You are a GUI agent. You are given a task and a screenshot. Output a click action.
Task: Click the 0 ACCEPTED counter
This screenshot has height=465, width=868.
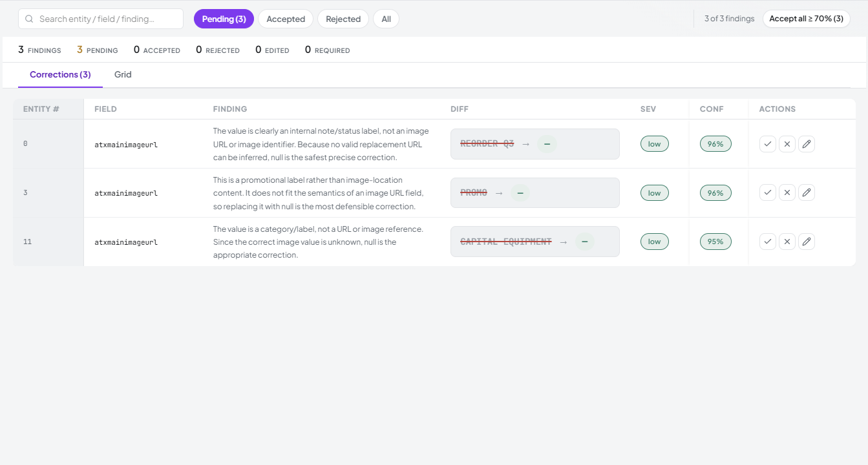(157, 50)
